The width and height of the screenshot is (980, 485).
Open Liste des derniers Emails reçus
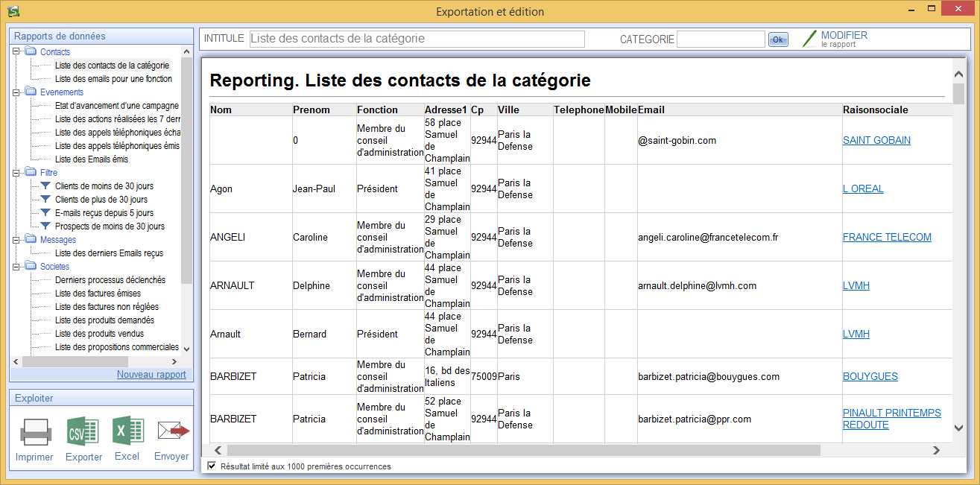(x=109, y=253)
